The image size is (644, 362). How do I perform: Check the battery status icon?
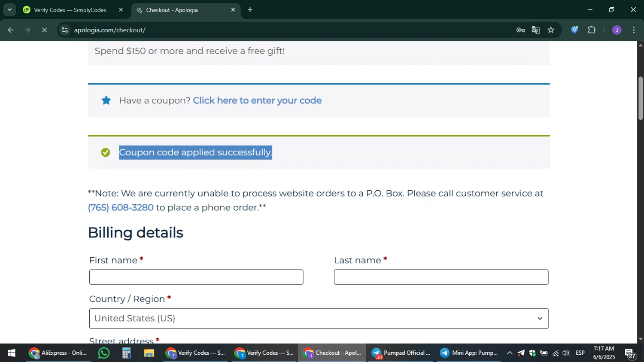coord(544,353)
